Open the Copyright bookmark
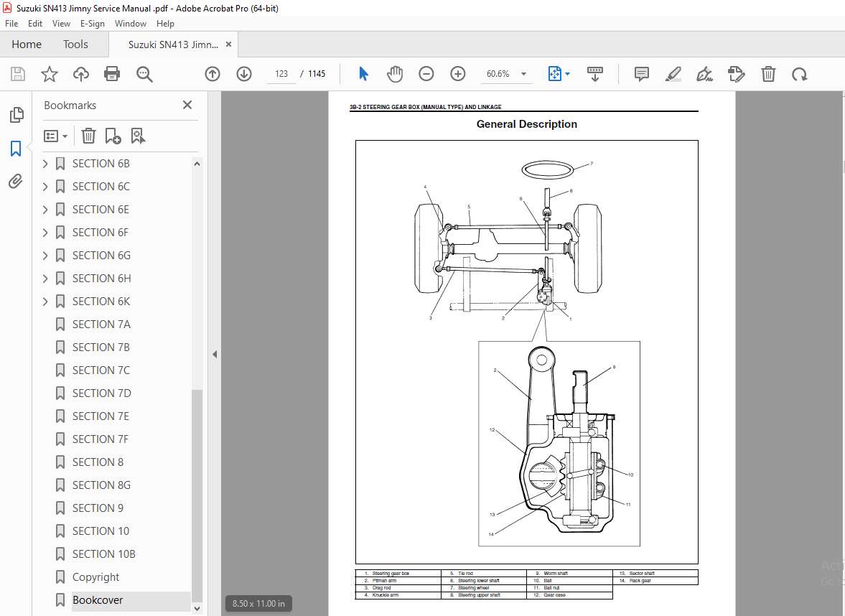 (96, 577)
